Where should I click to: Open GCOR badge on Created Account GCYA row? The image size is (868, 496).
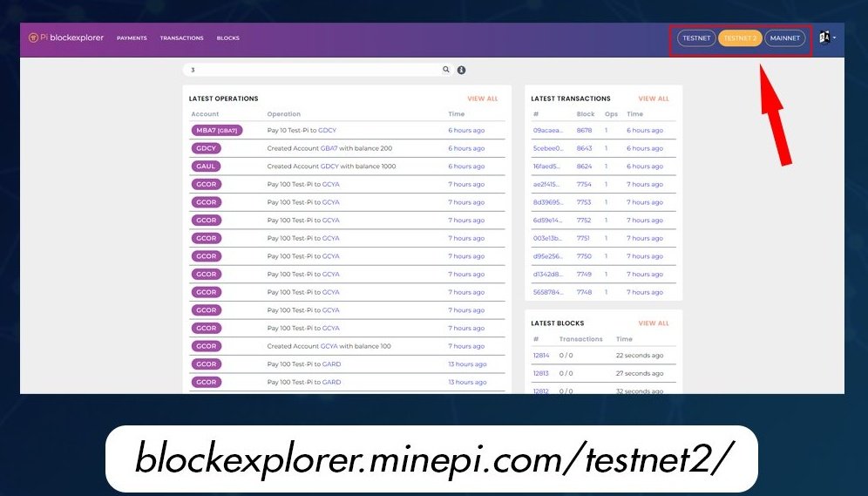point(207,346)
